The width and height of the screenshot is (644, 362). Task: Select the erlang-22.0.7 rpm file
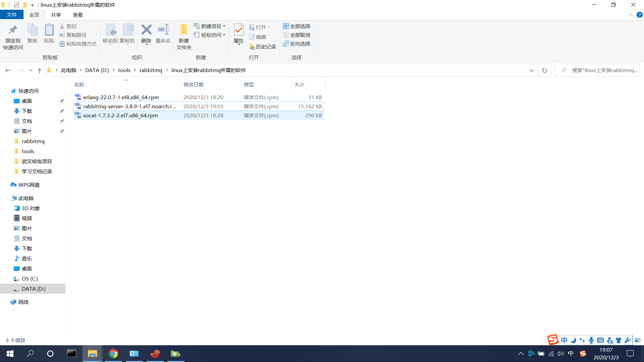click(x=121, y=98)
